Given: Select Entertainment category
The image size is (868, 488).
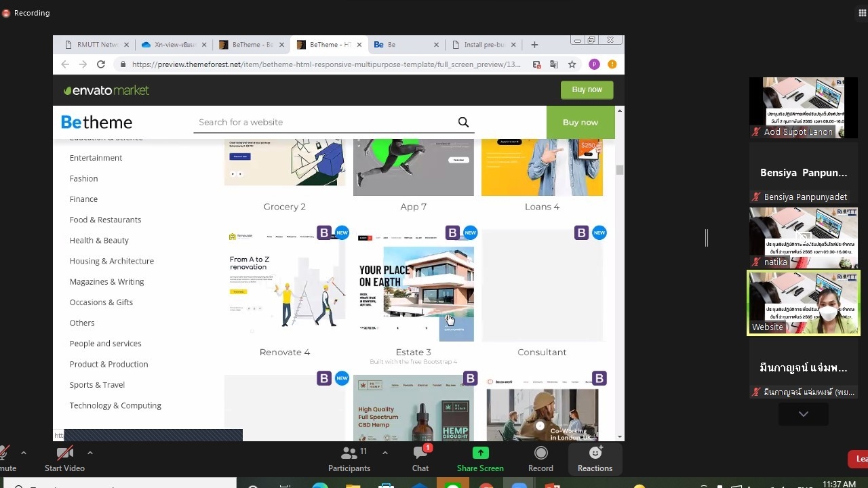Looking at the screenshot, I should [x=96, y=158].
